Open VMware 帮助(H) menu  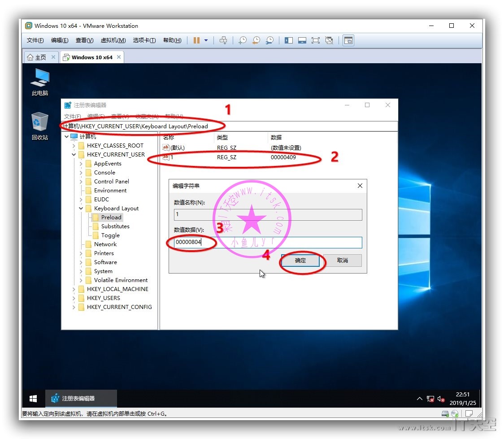pos(172,40)
